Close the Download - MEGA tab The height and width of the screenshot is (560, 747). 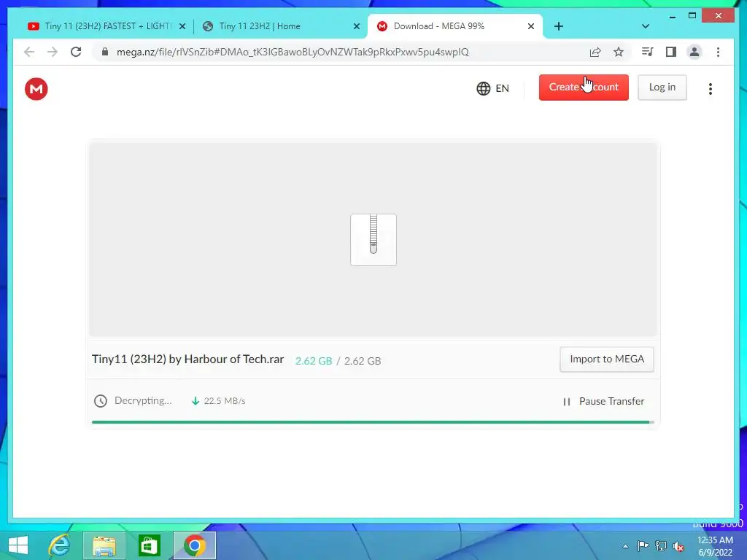531,27
